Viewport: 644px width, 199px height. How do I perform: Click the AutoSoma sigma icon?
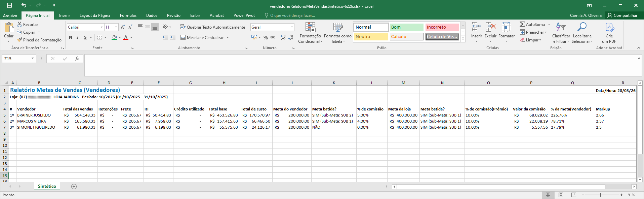point(522,24)
